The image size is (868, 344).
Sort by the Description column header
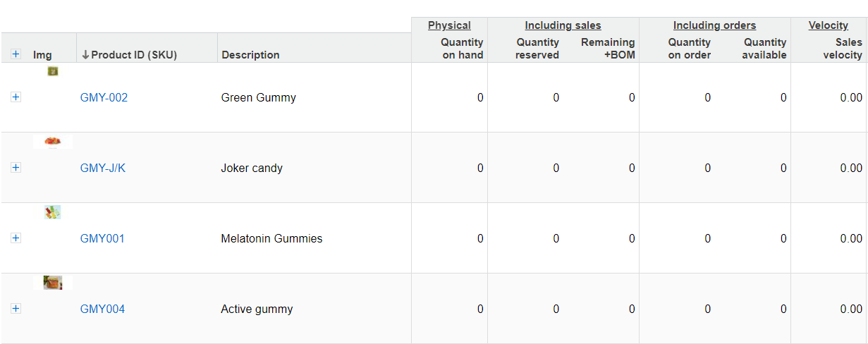[250, 55]
